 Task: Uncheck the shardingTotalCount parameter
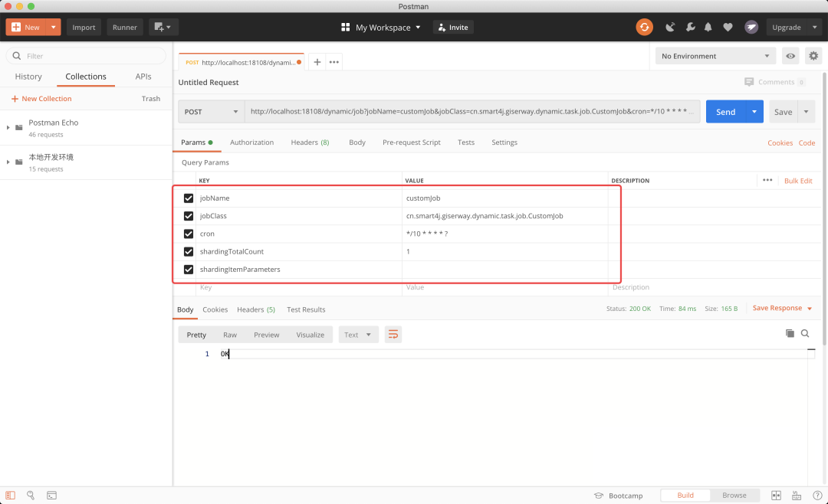coord(189,251)
